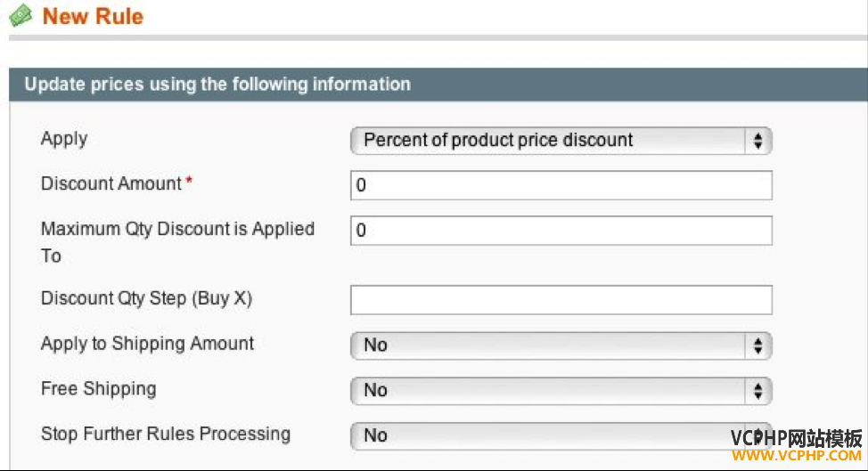This screenshot has height=471, width=868.
Task: Focus the Discount Amount input field
Action: (x=561, y=185)
